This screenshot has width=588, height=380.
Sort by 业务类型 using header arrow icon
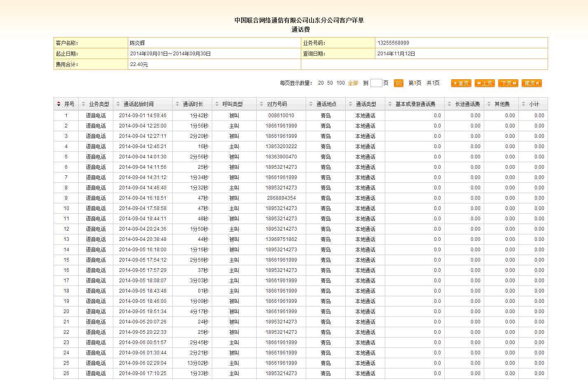point(84,104)
